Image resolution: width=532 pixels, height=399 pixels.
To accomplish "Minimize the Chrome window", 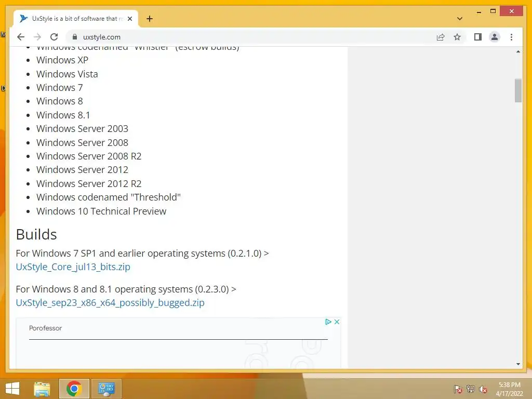I will [x=478, y=11].
